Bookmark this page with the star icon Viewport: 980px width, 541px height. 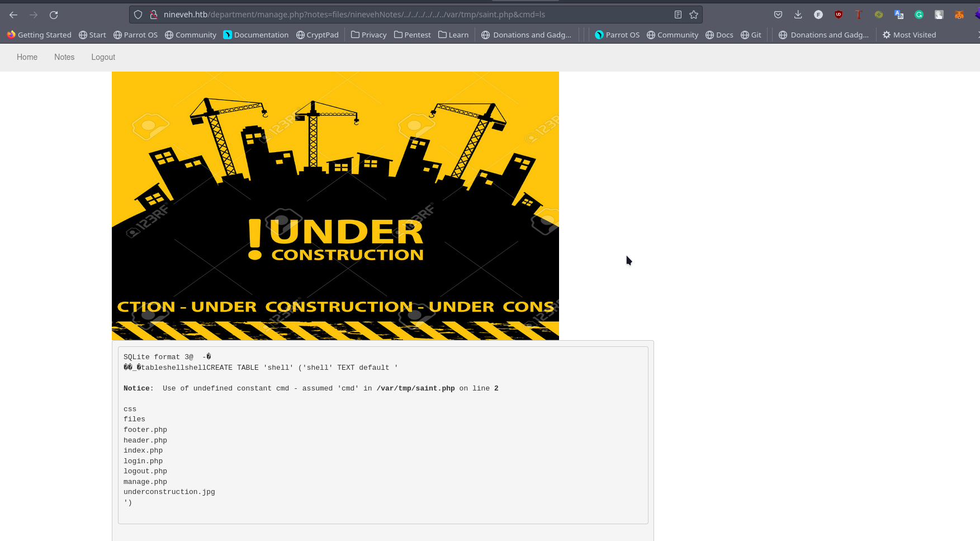[694, 15]
